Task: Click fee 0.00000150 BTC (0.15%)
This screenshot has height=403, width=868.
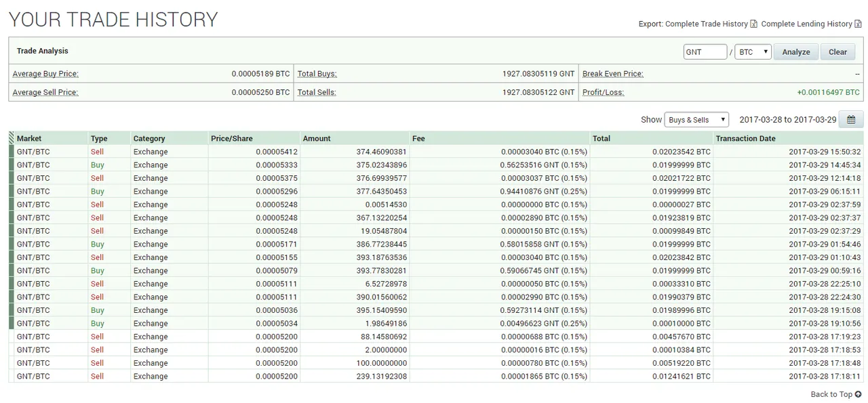Action: [544, 231]
